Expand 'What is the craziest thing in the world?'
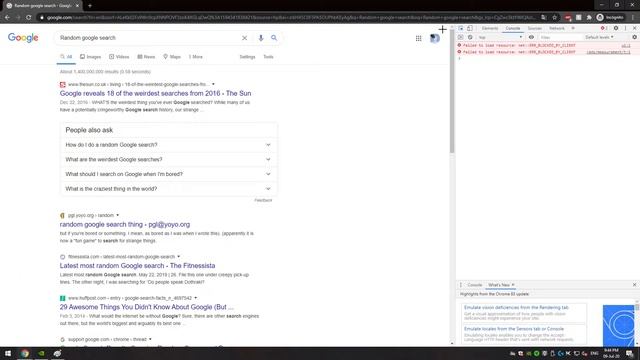640x360 pixels. [168, 189]
